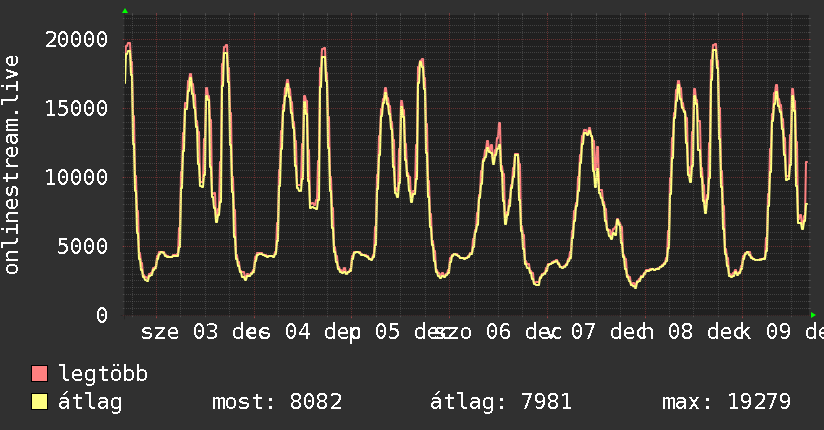Click the 5000 y-axis label
824x430 pixels.
83,246
